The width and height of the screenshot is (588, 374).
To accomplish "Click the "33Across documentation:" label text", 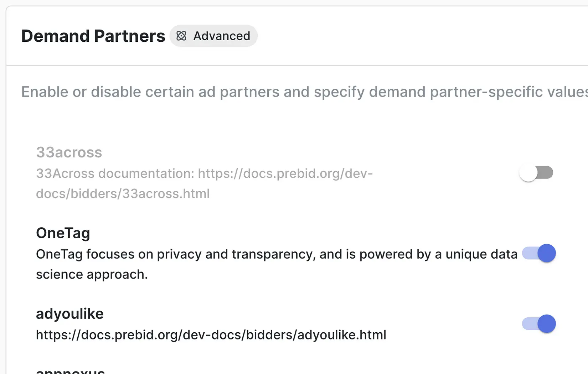I will coord(115,173).
